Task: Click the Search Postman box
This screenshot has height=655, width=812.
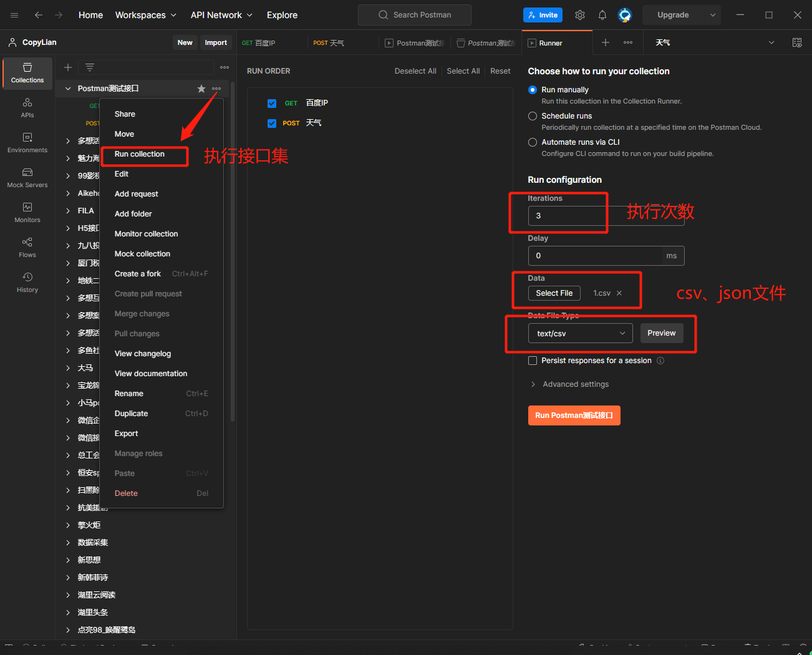Action: pos(415,15)
